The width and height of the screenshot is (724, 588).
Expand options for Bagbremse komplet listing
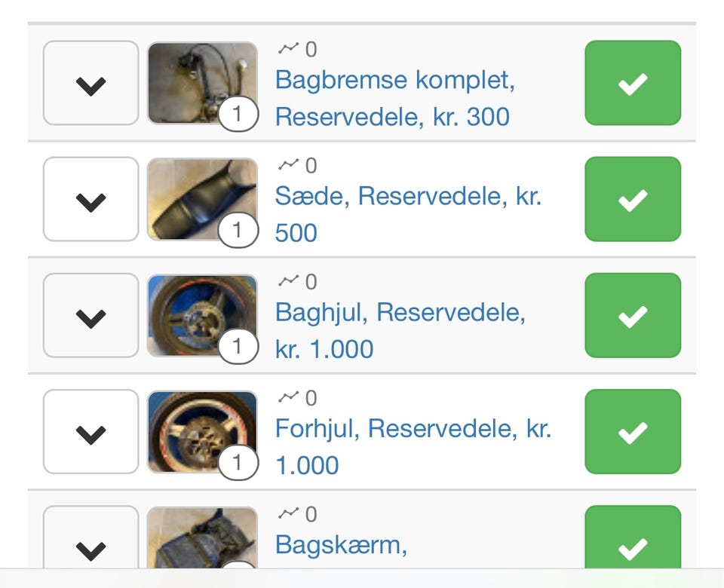click(90, 83)
